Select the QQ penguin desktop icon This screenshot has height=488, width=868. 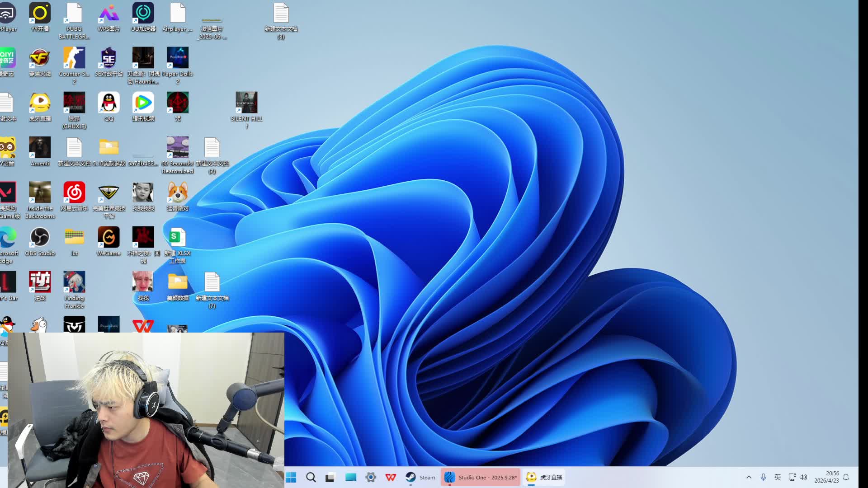(108, 103)
